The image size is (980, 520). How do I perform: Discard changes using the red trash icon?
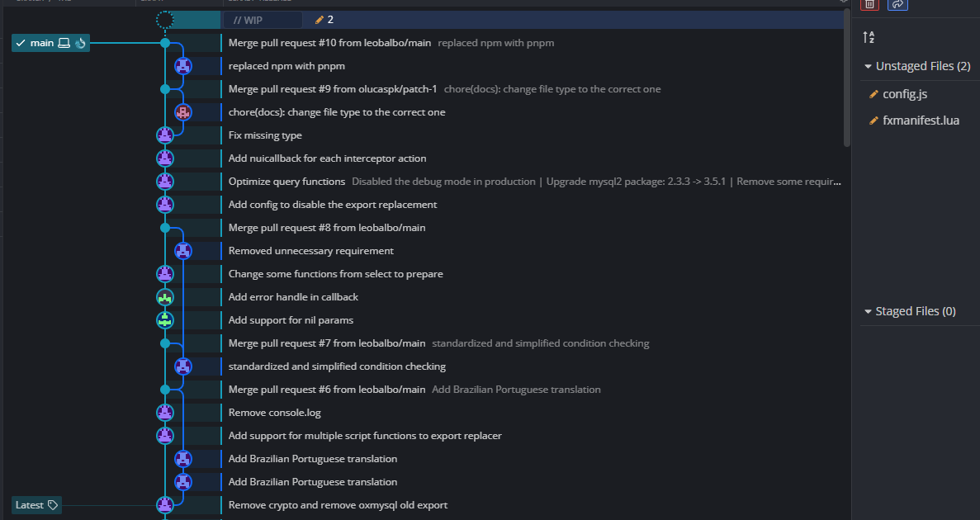click(x=869, y=5)
